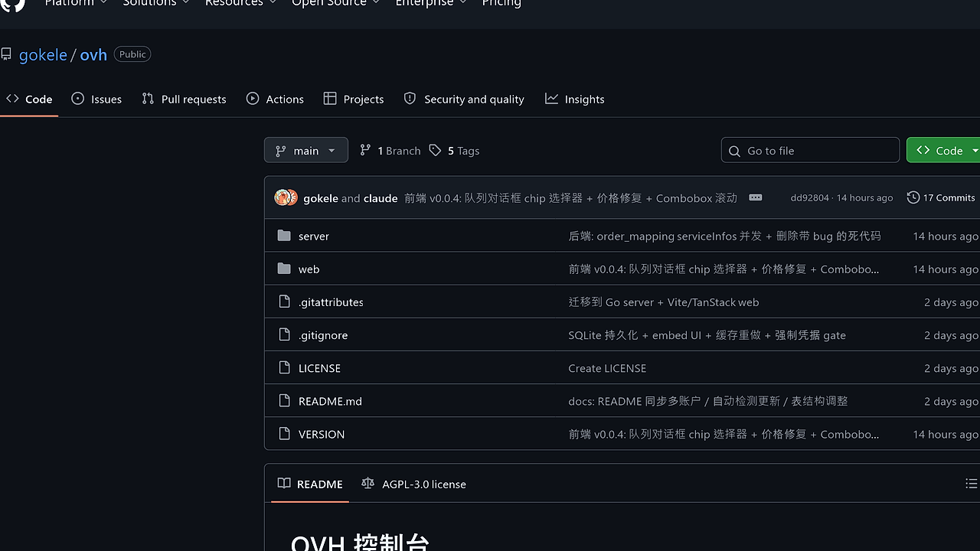
Task: Click the history clock icon
Action: pyautogui.click(x=913, y=197)
